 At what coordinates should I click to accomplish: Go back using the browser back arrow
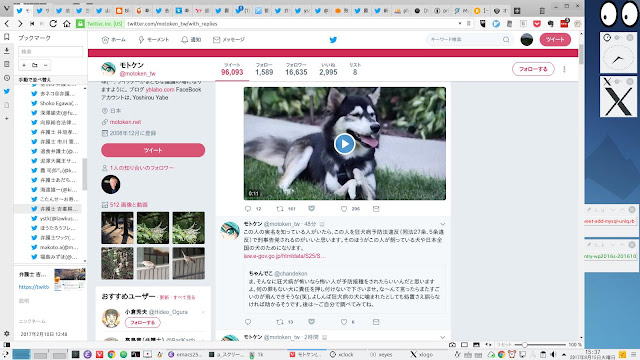(x=7, y=24)
